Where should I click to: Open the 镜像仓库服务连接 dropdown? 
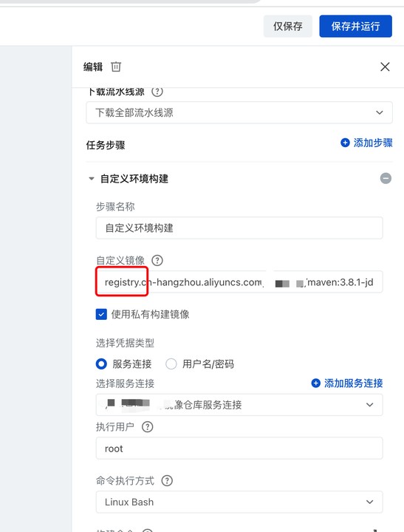tap(239, 404)
